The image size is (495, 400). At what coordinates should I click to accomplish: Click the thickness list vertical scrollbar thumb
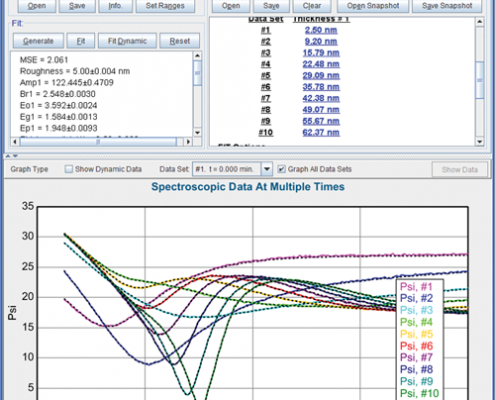point(479,80)
